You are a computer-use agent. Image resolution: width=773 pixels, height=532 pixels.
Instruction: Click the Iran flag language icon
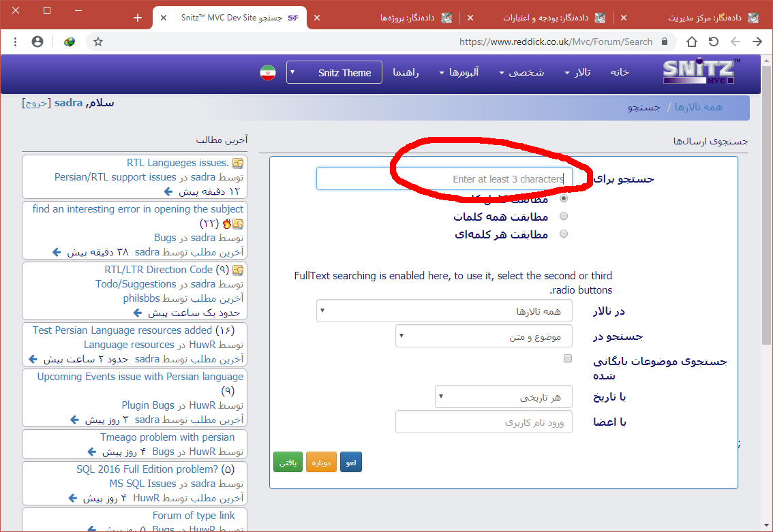tap(267, 73)
